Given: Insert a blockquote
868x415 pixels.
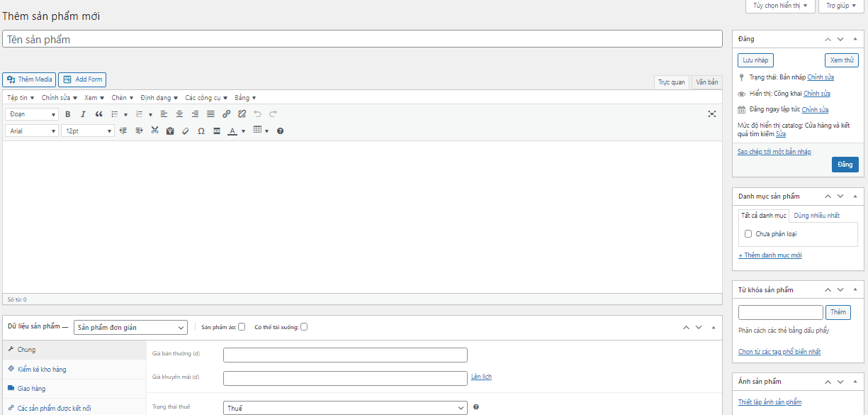Looking at the screenshot, I should pos(99,114).
